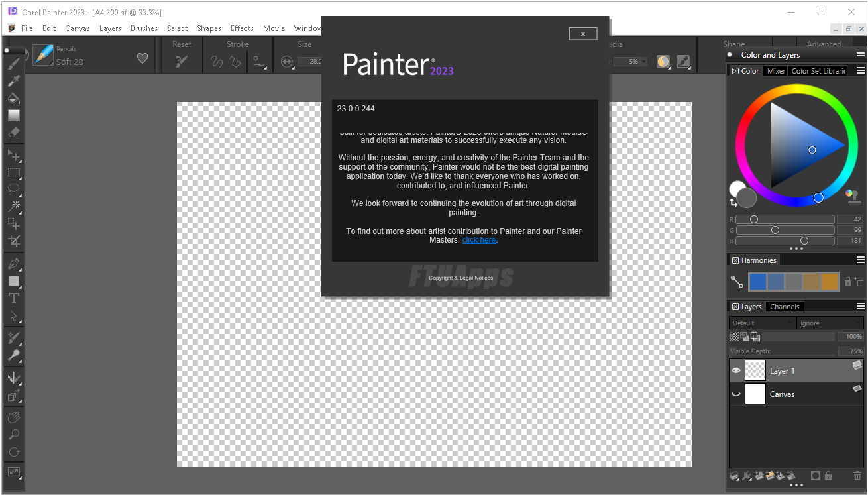Select the Grabber hand tool
The width and height of the screenshot is (868, 495).
[x=13, y=418]
